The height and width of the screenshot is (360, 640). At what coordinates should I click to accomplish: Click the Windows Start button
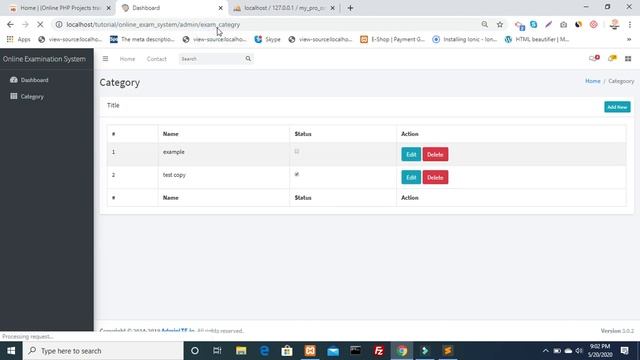point(11,351)
